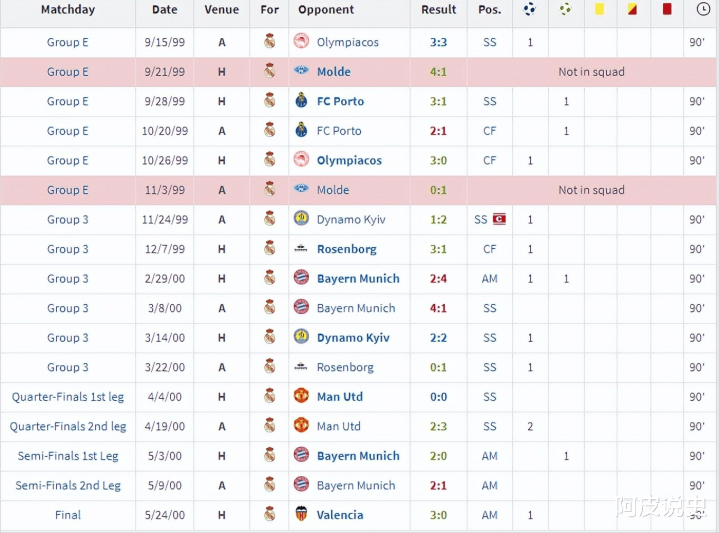Click the Rosenborg crest in the 12/7/99 row
Screen dimensions: 719x533
(301, 249)
